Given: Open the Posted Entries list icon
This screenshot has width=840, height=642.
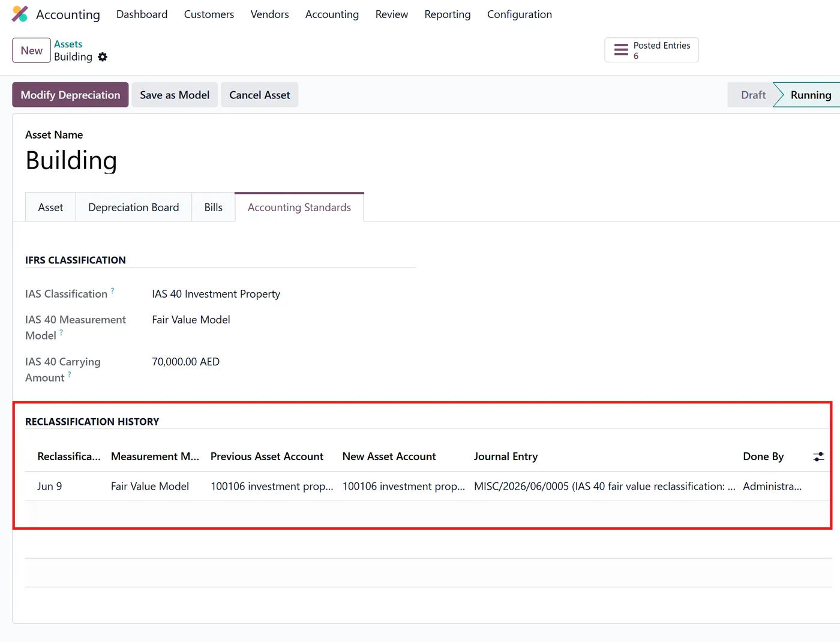Looking at the screenshot, I should [x=621, y=50].
